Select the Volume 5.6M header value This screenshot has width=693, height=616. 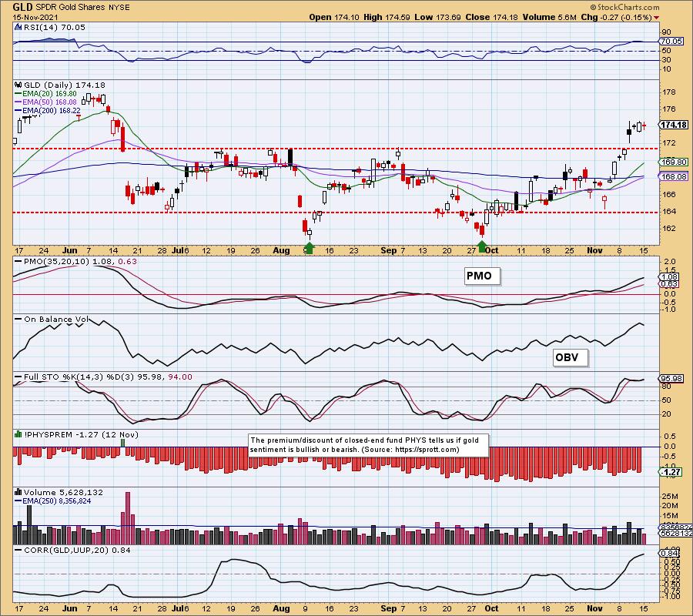pos(549,17)
